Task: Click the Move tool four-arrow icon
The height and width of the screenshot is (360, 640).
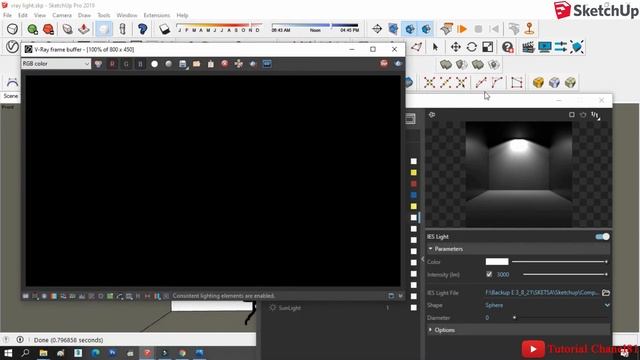Action: pos(456,47)
